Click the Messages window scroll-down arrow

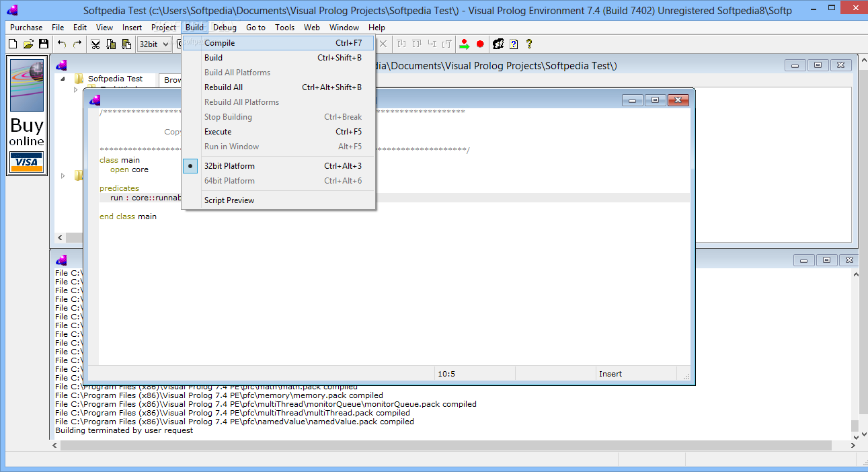pyautogui.click(x=856, y=436)
